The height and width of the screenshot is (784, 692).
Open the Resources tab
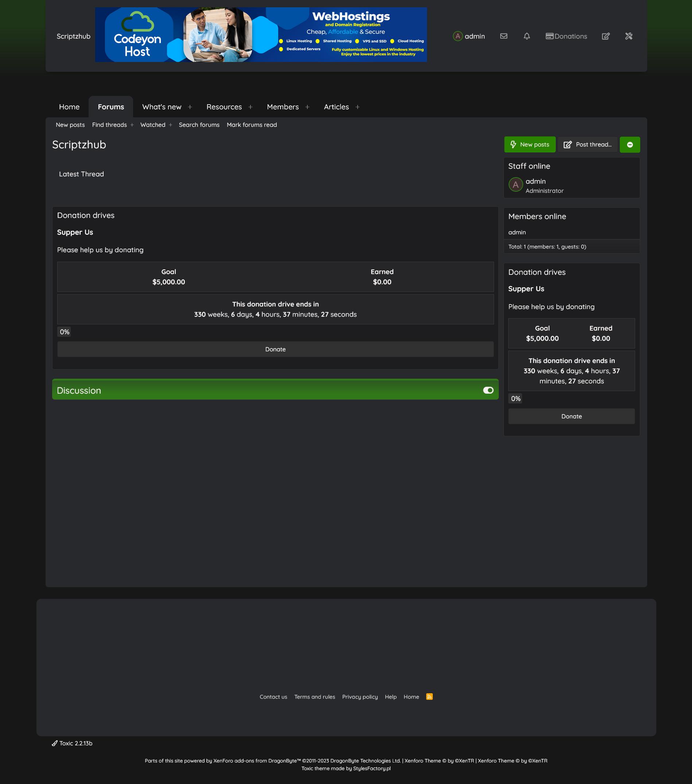(224, 107)
